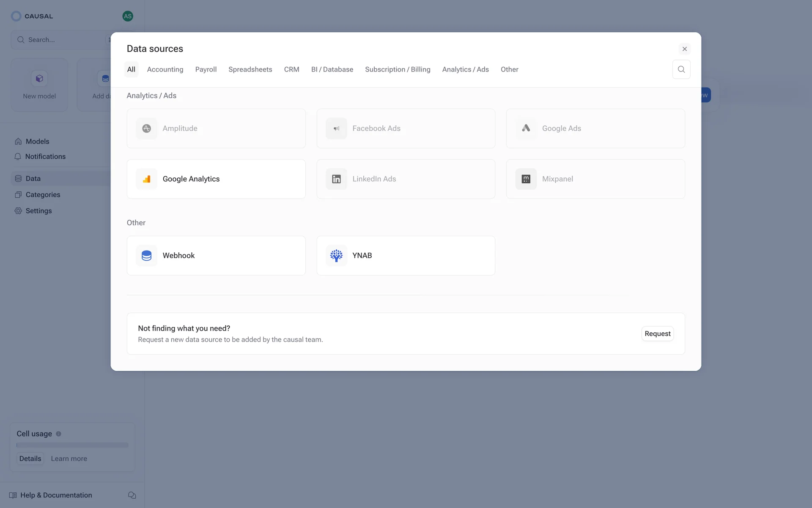Choose the Webhook data source
The height and width of the screenshot is (508, 812).
tap(216, 256)
